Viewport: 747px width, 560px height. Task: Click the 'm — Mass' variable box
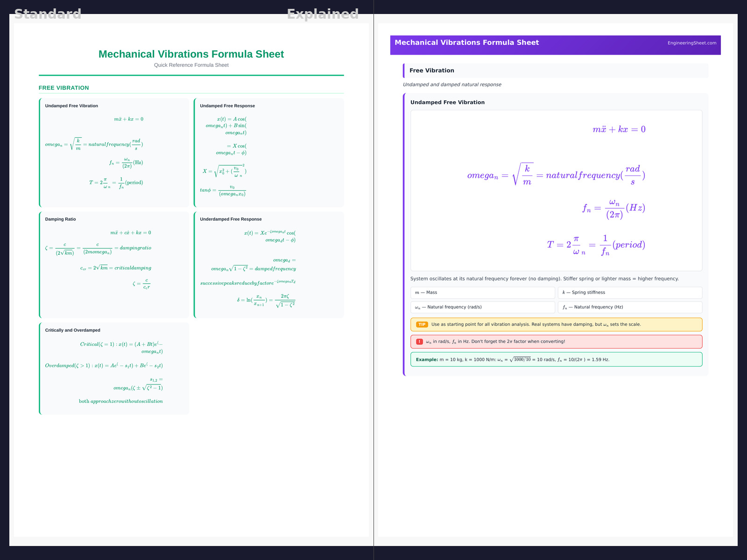pyautogui.click(x=482, y=293)
